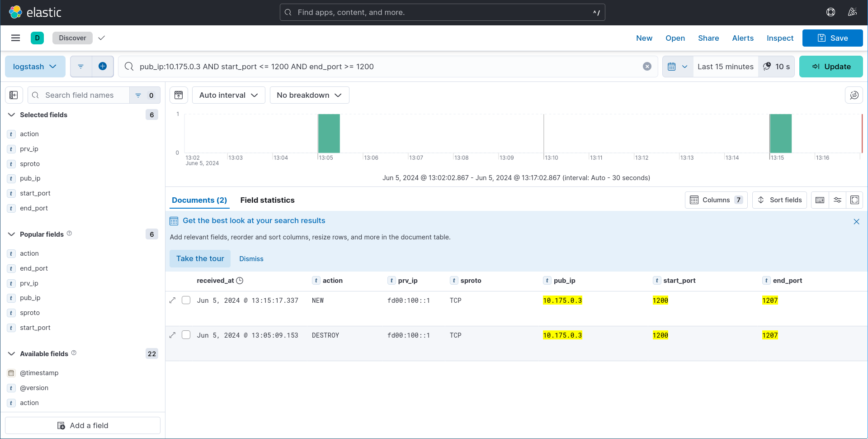The image size is (868, 439).
Task: Open the hamburger navigation menu
Action: 15,38
